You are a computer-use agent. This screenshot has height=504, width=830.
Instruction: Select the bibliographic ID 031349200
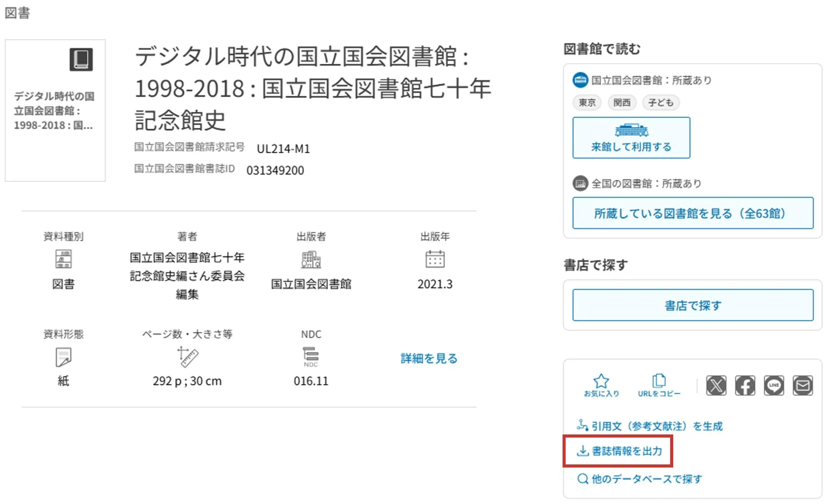275,170
